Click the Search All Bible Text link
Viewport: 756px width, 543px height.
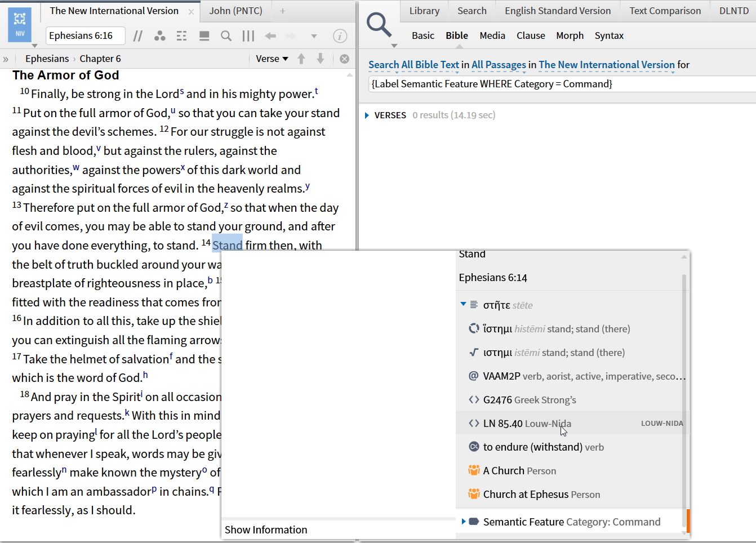(414, 65)
